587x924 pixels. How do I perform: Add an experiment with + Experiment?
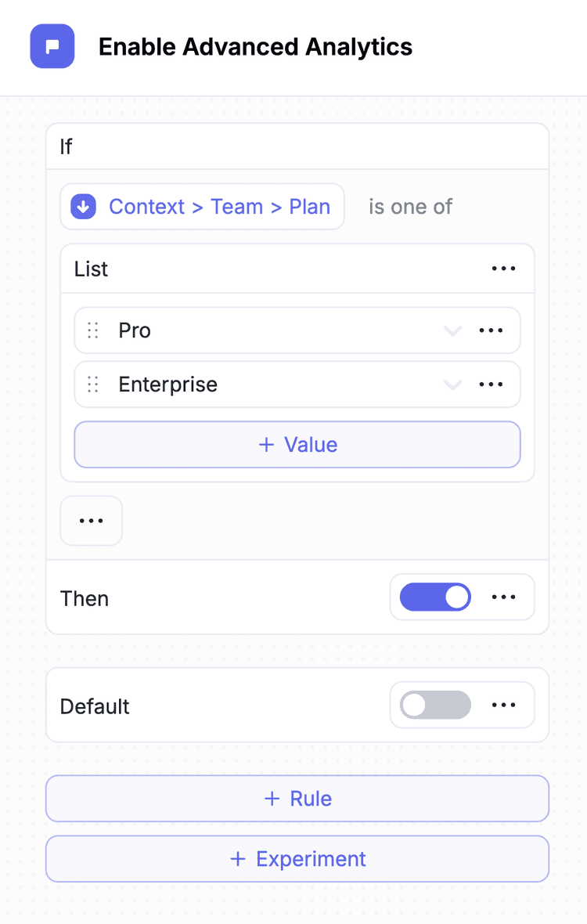[x=297, y=859]
